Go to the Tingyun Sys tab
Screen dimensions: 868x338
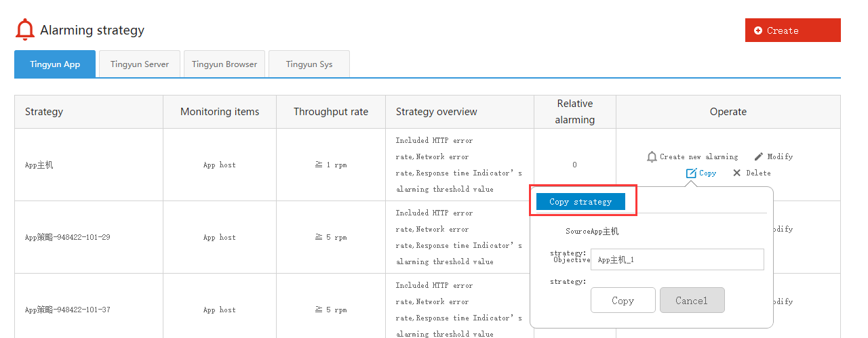tap(309, 64)
